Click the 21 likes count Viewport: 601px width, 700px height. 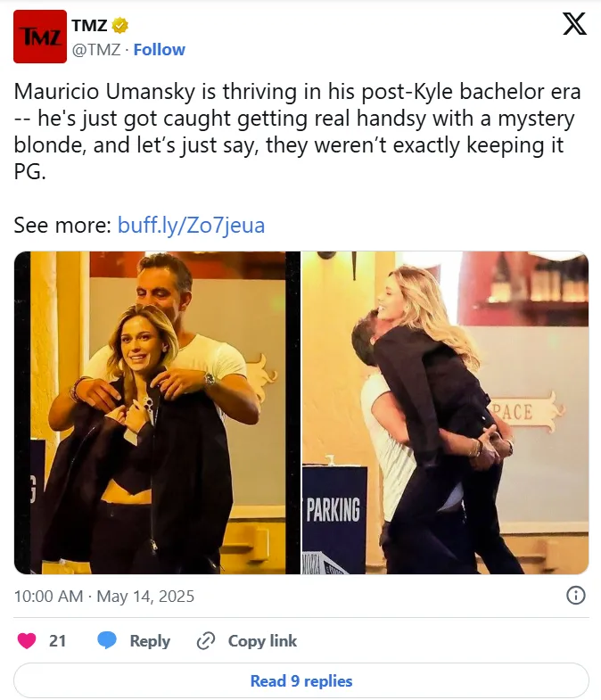57,641
